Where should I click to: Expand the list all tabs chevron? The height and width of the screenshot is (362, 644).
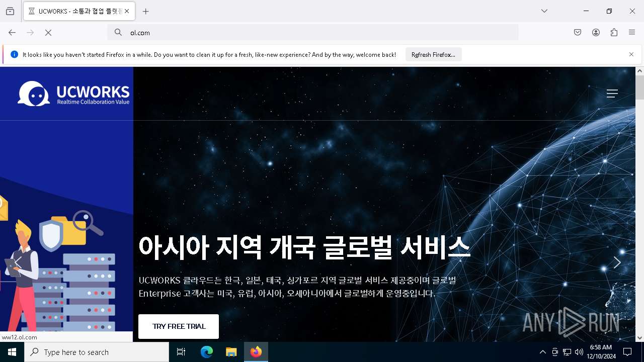544,11
